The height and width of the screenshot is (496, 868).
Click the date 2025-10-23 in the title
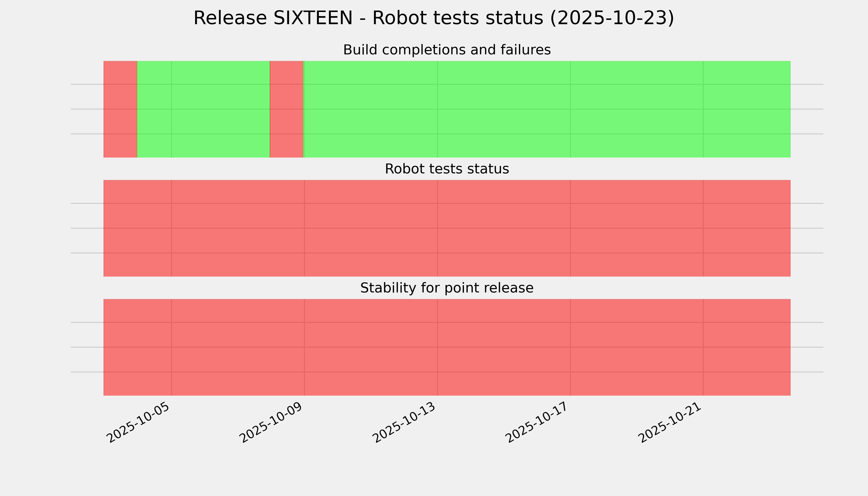point(612,18)
